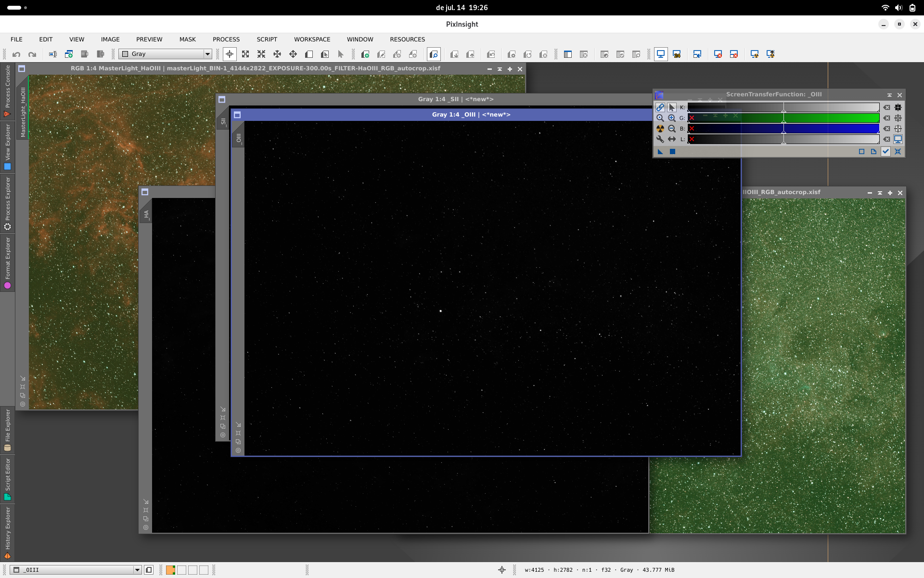Viewport: 924px width, 578px height.
Task: Adjust the G channel midtones slider handle
Action: click(x=783, y=122)
